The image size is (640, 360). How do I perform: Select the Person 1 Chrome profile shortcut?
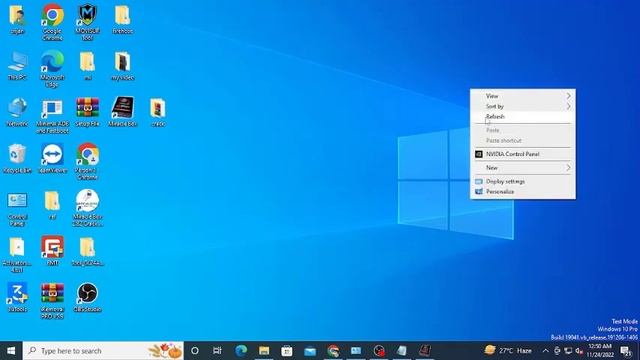(x=87, y=161)
